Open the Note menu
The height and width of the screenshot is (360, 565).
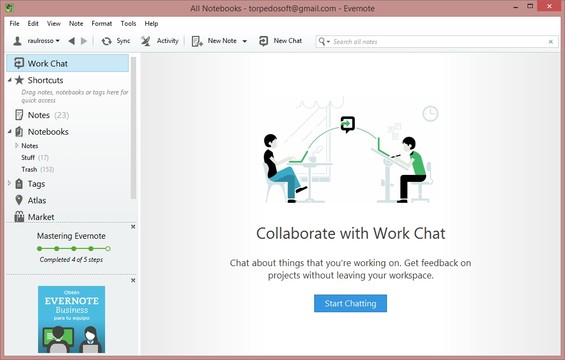tap(76, 23)
